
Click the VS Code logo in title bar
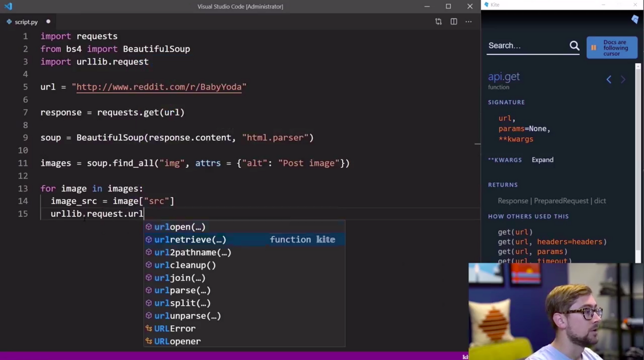pyautogui.click(x=8, y=6)
